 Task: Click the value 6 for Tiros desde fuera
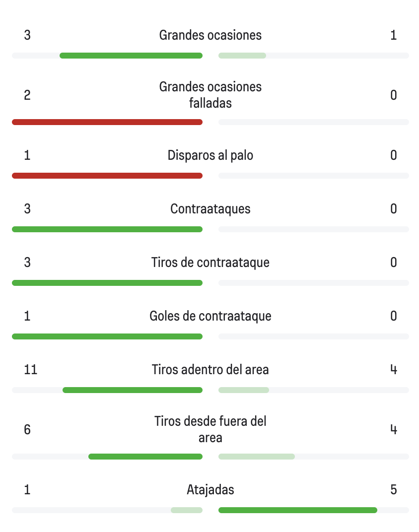27,429
